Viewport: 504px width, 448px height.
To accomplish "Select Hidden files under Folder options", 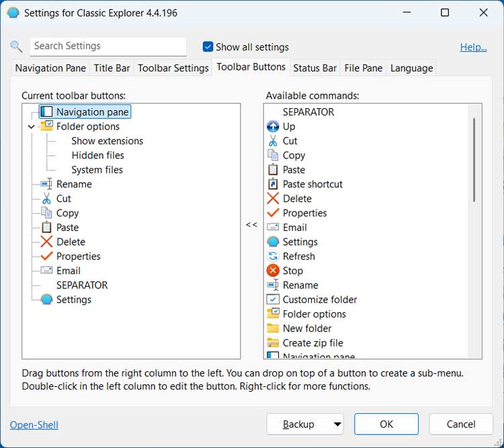I will [97, 155].
